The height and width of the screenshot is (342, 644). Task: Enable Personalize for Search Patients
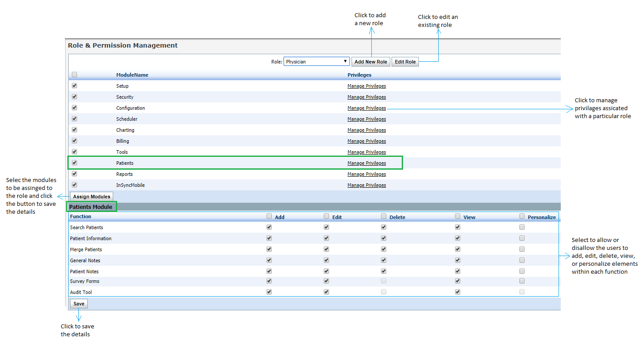pos(522,227)
